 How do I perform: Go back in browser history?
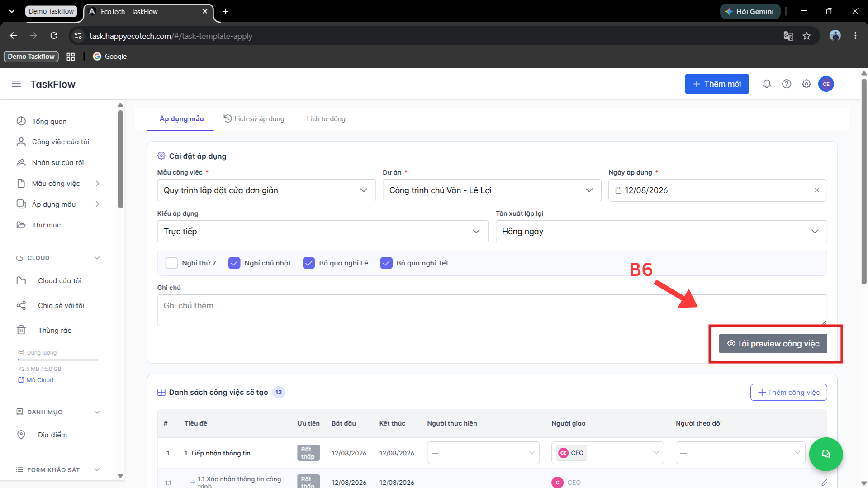[x=14, y=36]
